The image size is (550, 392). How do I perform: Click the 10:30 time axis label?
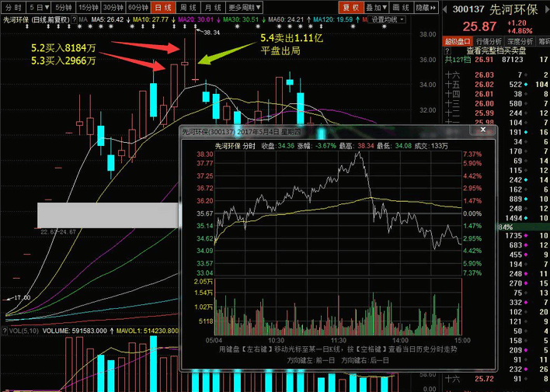point(276,341)
